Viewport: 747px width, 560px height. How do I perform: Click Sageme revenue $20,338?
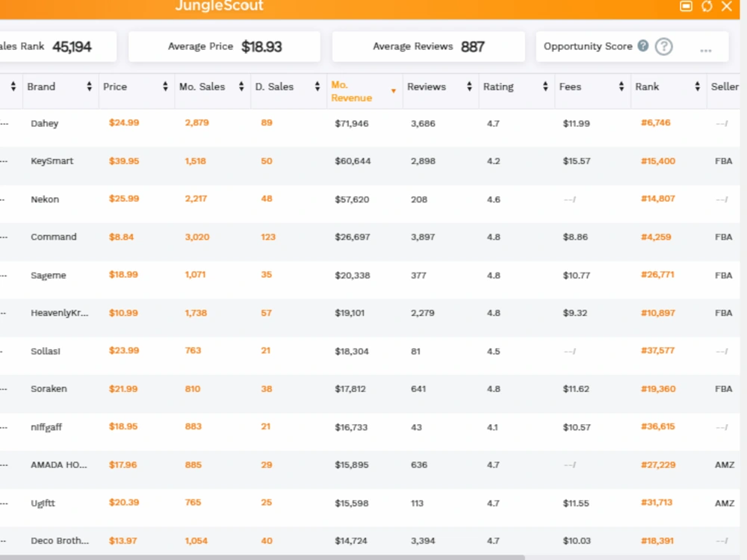click(x=352, y=276)
